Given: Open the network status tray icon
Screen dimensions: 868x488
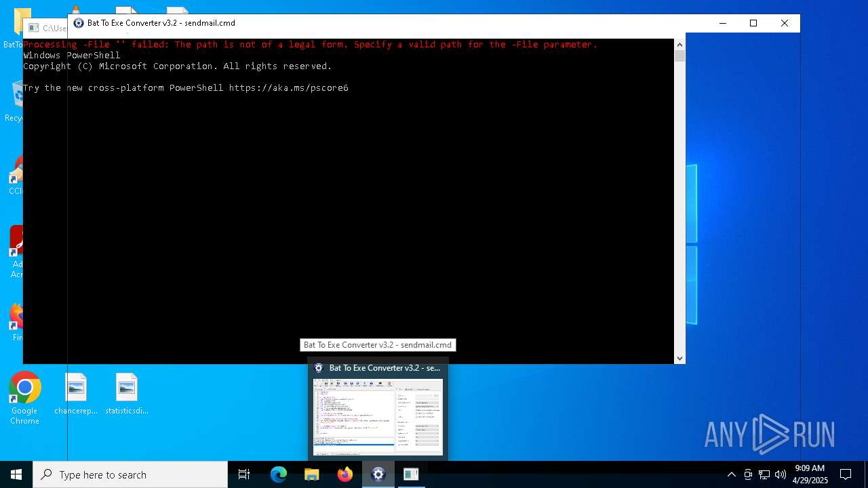Looking at the screenshot, I should (x=764, y=474).
